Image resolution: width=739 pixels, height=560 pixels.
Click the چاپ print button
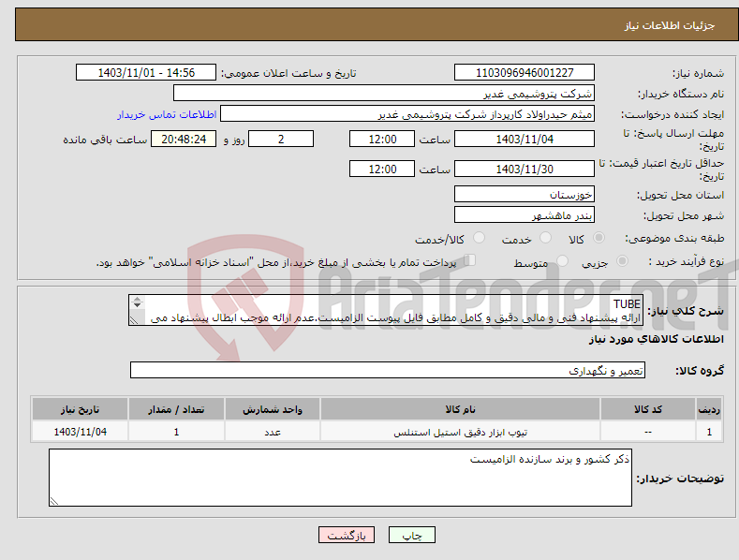coord(412,536)
